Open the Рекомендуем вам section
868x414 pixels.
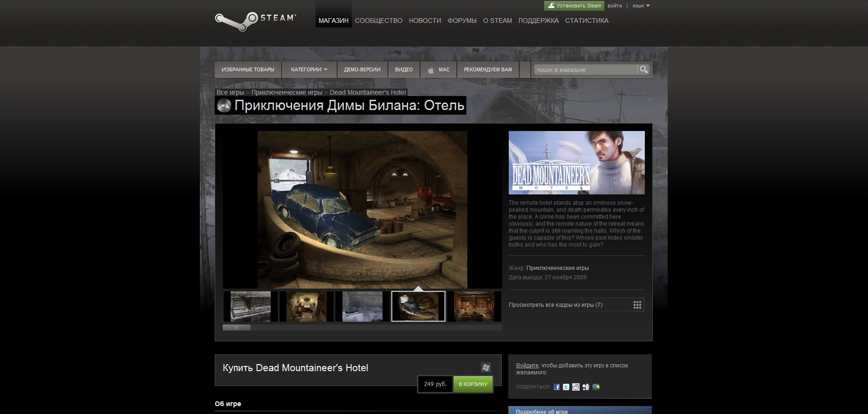point(488,69)
